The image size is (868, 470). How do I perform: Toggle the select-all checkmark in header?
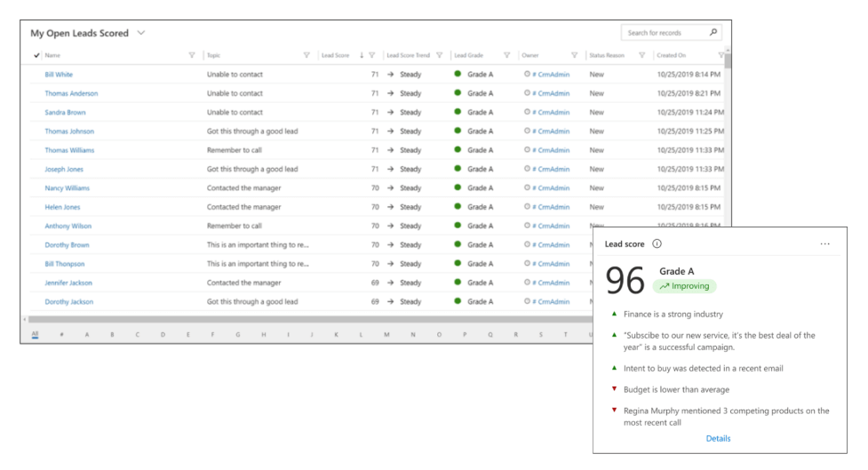click(x=36, y=55)
